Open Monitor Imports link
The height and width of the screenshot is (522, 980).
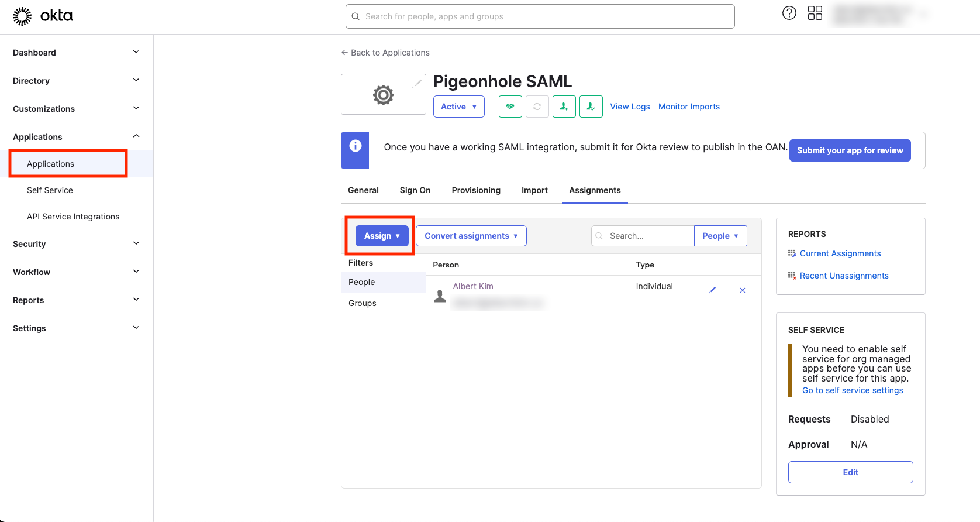[x=689, y=107]
